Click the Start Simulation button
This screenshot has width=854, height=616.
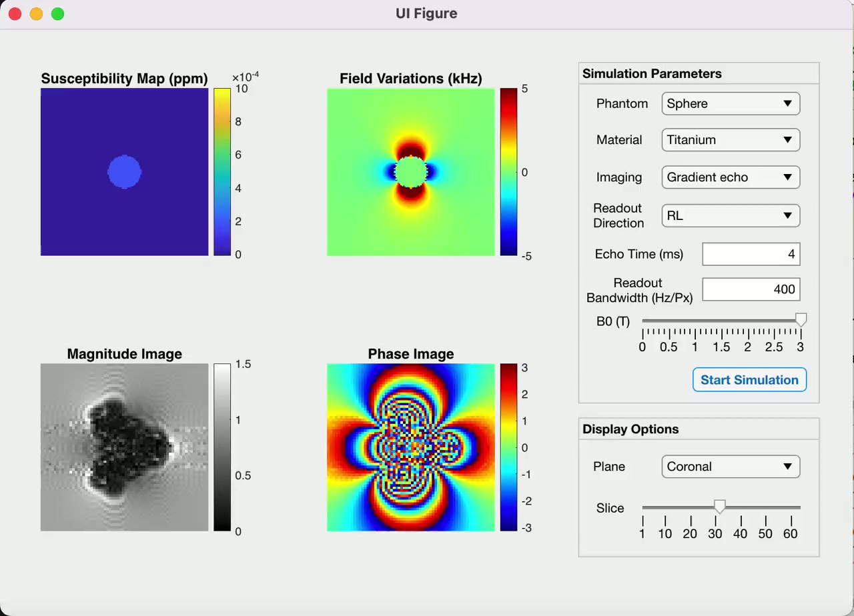[749, 380]
